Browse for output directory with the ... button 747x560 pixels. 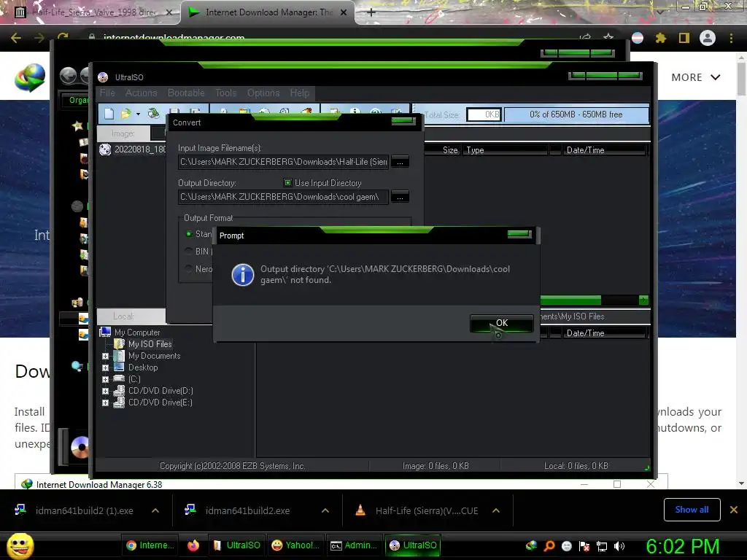point(400,197)
